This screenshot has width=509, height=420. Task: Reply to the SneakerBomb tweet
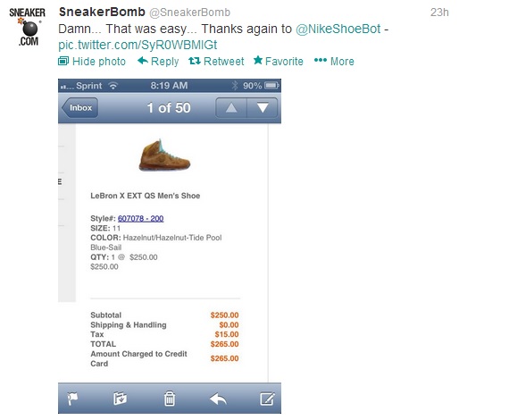click(x=158, y=61)
